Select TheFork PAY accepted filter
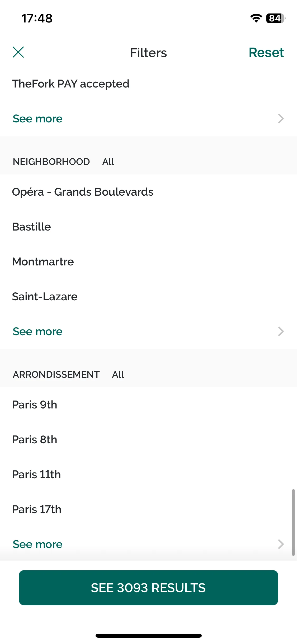The height and width of the screenshot is (644, 297). click(148, 84)
